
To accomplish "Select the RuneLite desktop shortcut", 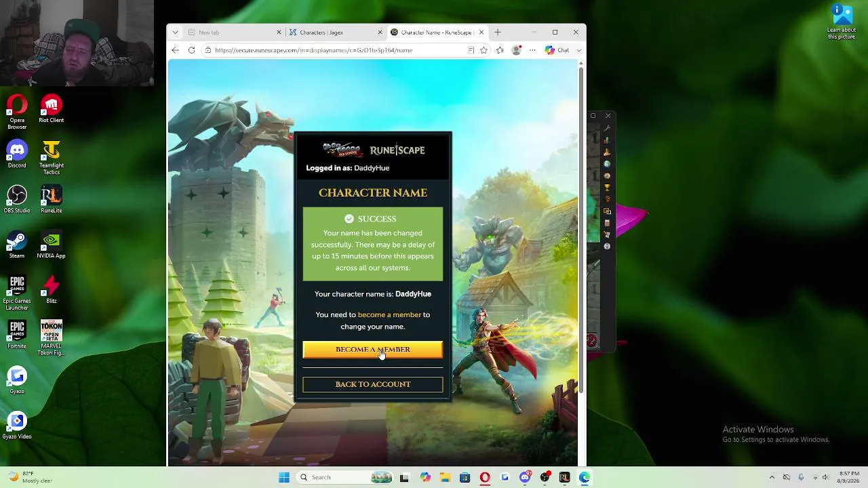I will click(52, 200).
